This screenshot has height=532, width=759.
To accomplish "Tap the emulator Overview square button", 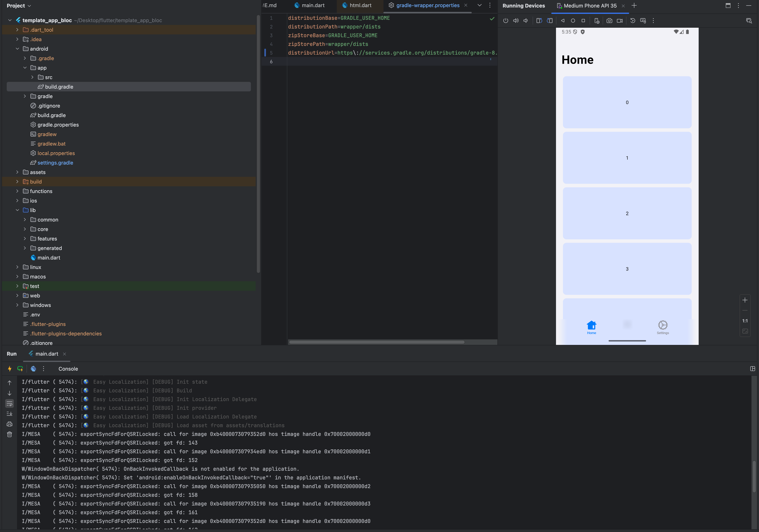I will pos(583,21).
